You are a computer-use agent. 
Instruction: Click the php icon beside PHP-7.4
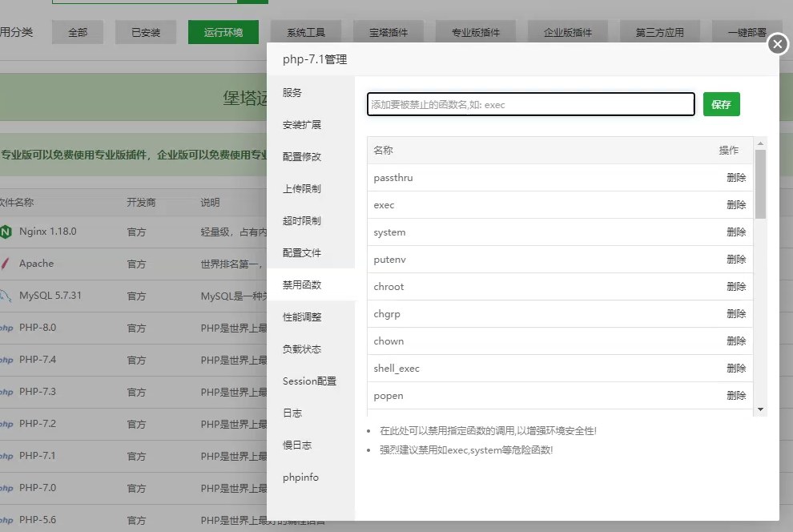click(6, 360)
